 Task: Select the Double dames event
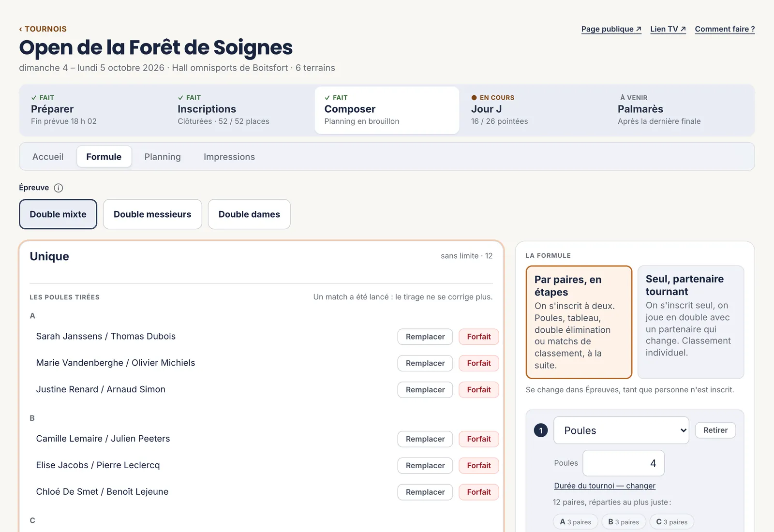click(x=249, y=214)
